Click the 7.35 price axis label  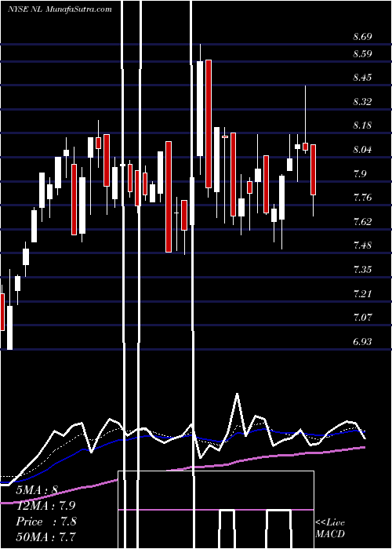362,269
